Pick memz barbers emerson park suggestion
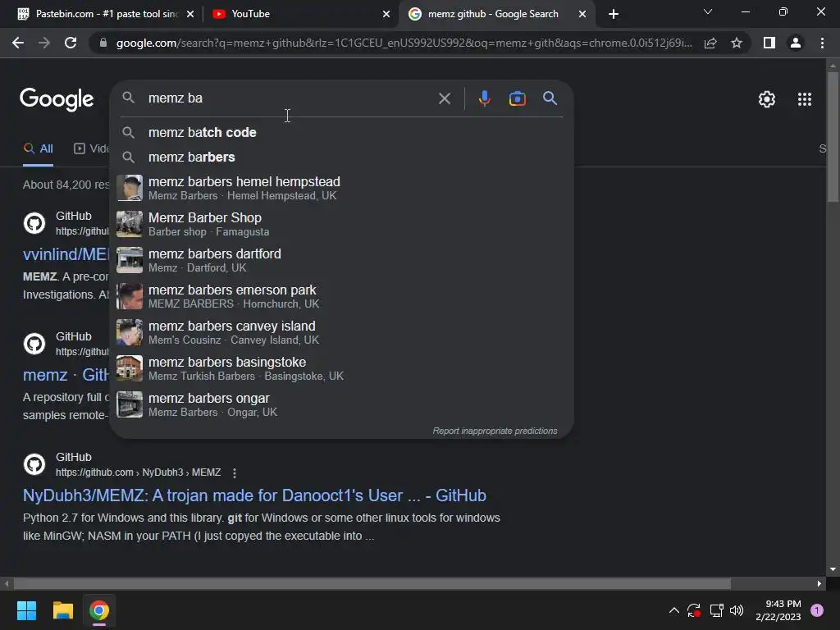The height and width of the screenshot is (630, 840). (342, 296)
